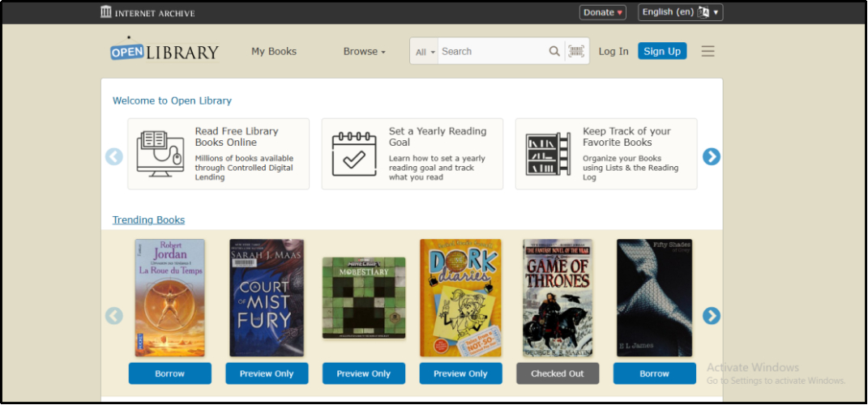
Task: Click the Internet Archive logo icon
Action: [106, 12]
